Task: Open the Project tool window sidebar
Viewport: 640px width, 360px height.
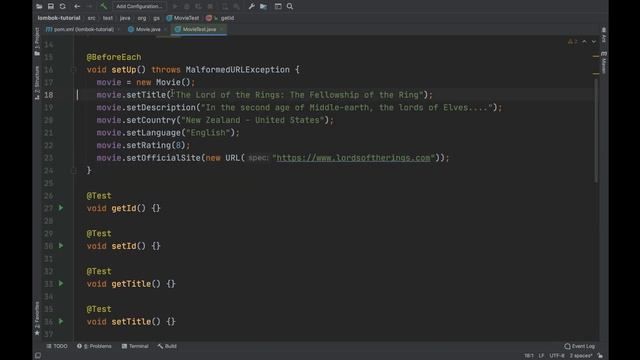Action: 37,41
